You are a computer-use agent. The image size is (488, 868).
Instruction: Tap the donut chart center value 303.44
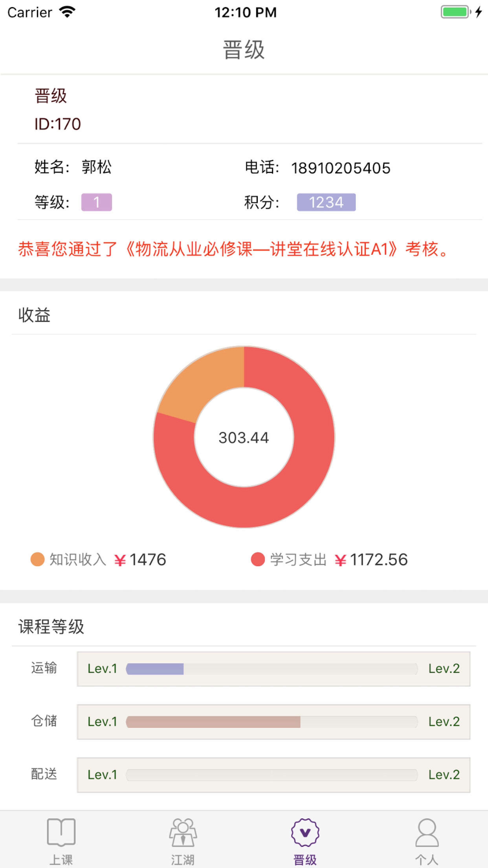tap(244, 437)
